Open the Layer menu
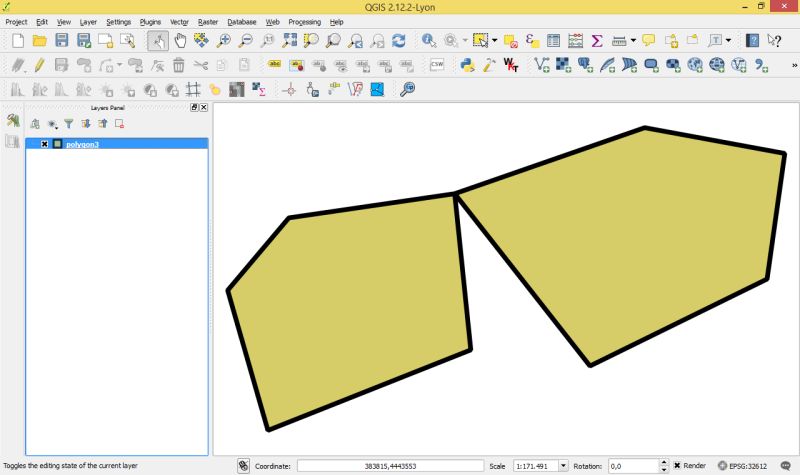 [x=88, y=22]
